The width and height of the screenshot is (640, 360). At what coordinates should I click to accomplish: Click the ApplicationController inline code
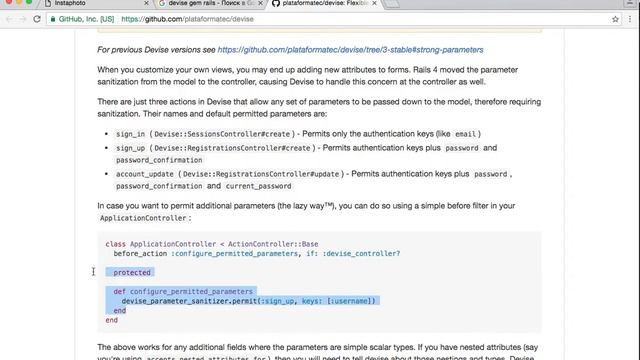(143, 218)
